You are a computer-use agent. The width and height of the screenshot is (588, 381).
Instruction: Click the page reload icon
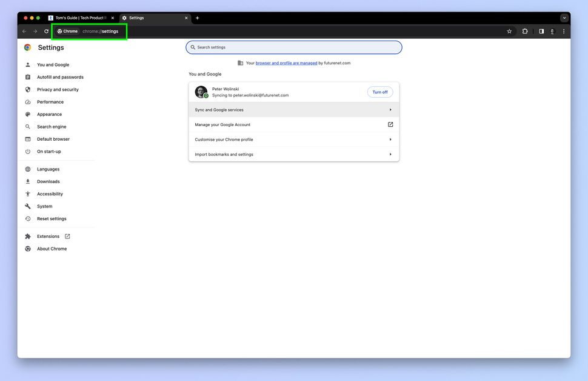pyautogui.click(x=46, y=31)
